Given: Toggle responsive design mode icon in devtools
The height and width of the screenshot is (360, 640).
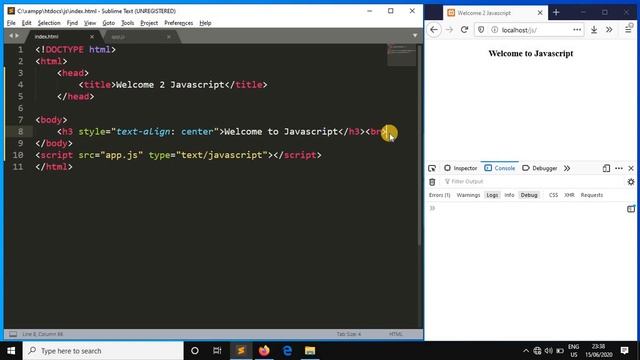Looking at the screenshot, I should [x=606, y=168].
